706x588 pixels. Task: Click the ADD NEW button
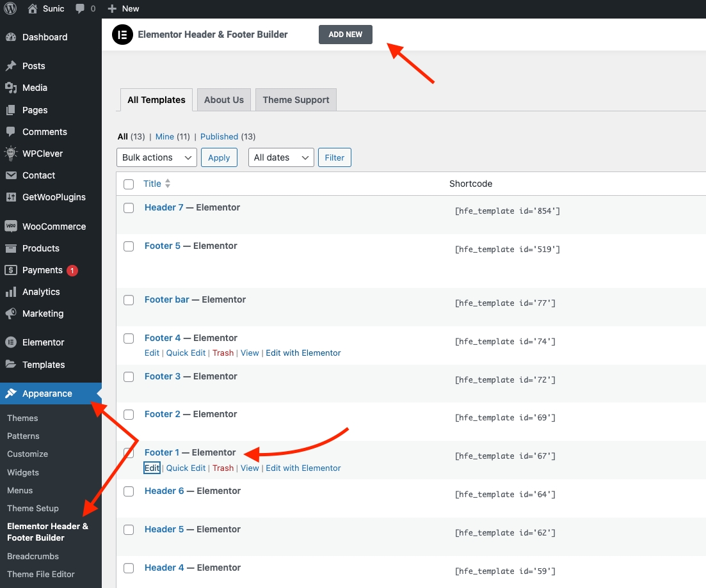[346, 35]
